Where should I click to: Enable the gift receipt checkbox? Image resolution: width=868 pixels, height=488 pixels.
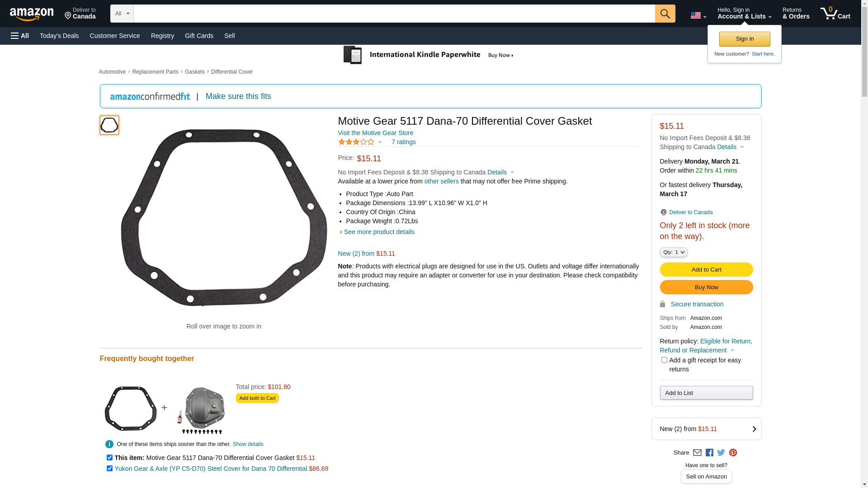pos(664,360)
